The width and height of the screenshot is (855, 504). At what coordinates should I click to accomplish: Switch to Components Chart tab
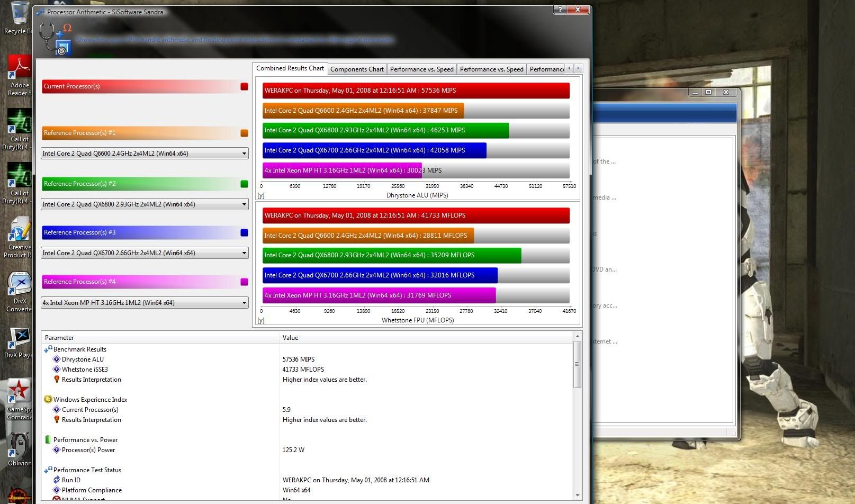(x=357, y=69)
